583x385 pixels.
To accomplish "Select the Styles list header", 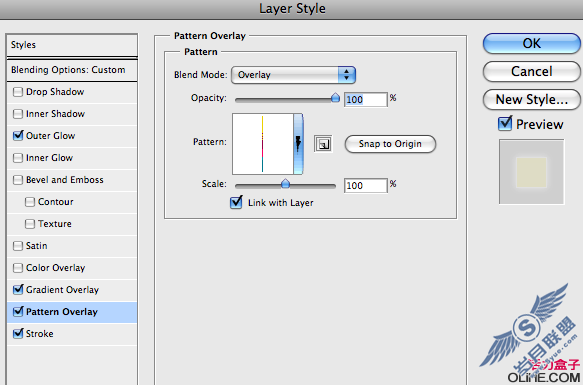I will pyautogui.click(x=72, y=45).
